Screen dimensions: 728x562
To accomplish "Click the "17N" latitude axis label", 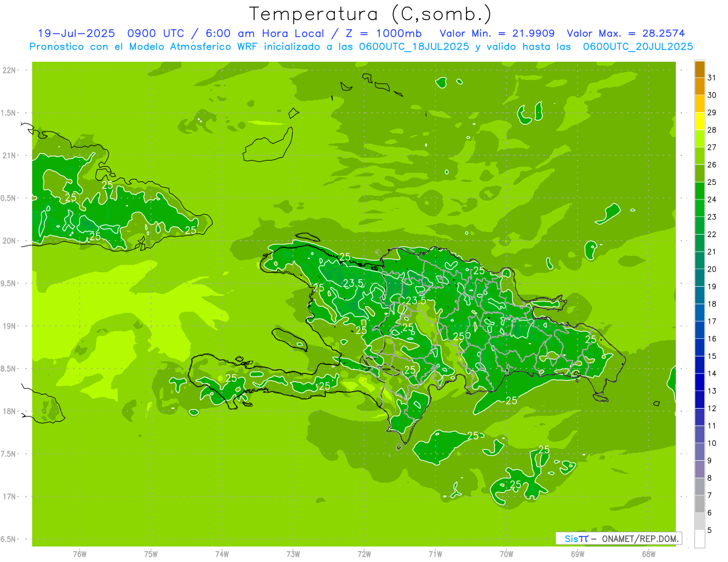I will (x=9, y=497).
